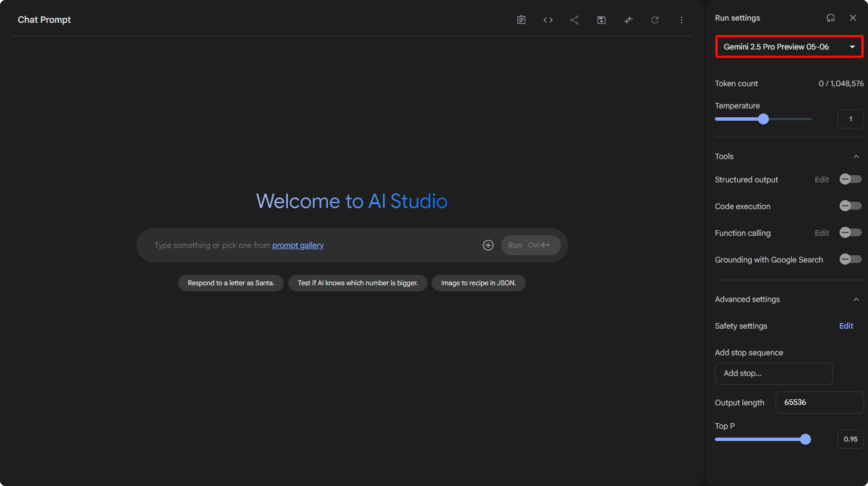Image resolution: width=868 pixels, height=486 pixels.
Task: Enable the Function calling switch
Action: (850, 232)
